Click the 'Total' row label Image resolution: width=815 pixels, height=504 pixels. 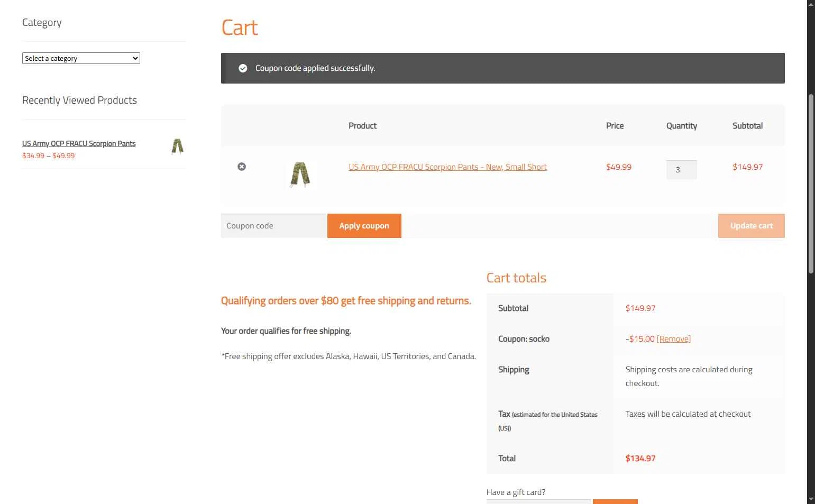[x=507, y=459]
